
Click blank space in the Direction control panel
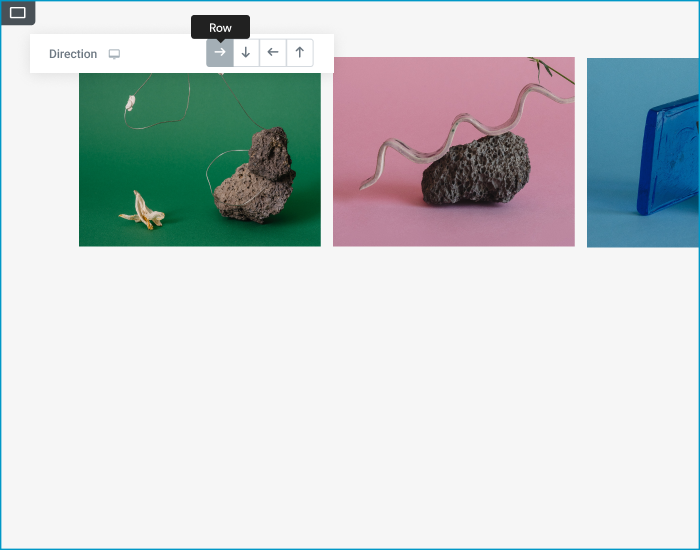(165, 54)
